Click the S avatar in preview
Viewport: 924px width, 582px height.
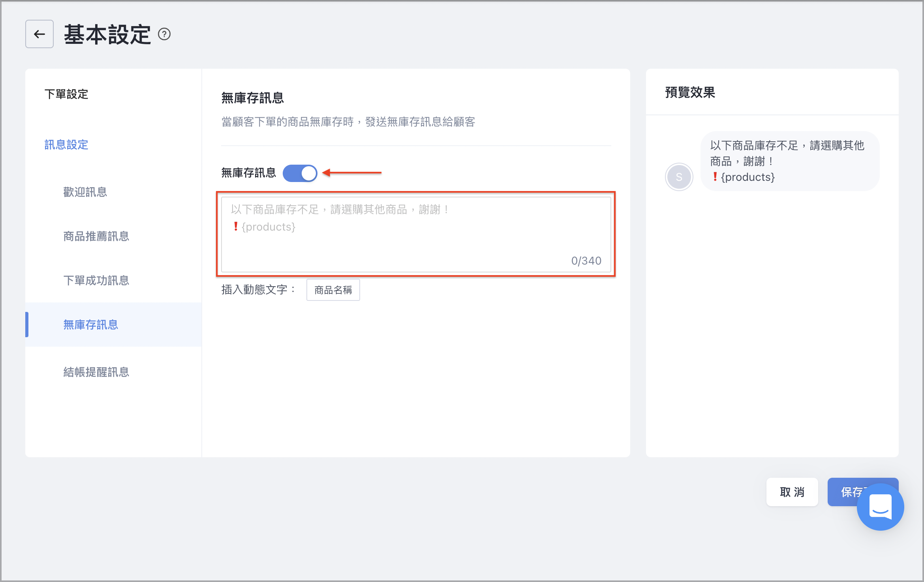click(x=679, y=177)
